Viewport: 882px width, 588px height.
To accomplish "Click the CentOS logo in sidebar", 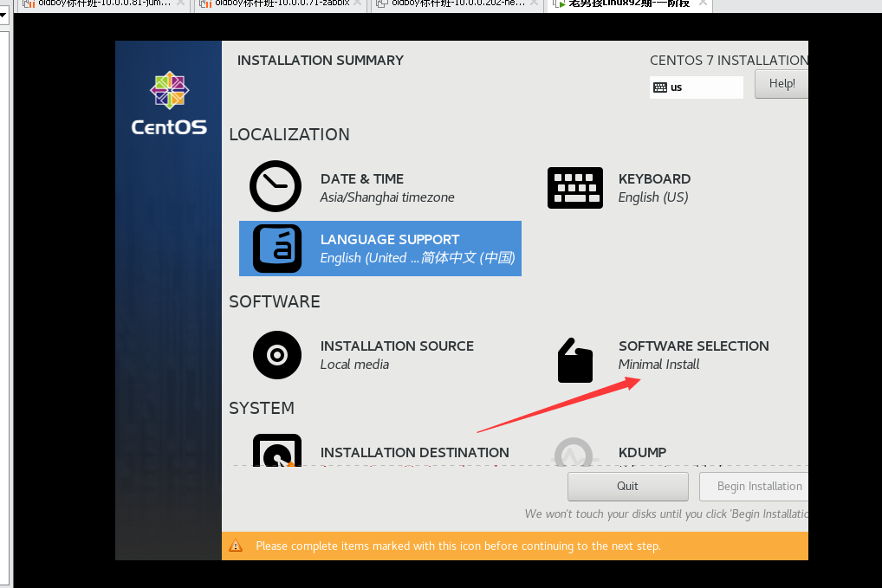I will pos(169,103).
